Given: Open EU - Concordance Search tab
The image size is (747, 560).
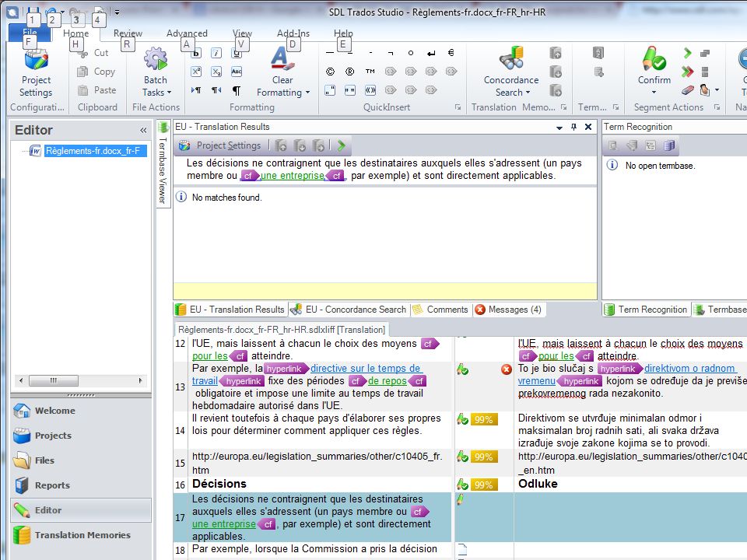Looking at the screenshot, I should coord(349,310).
